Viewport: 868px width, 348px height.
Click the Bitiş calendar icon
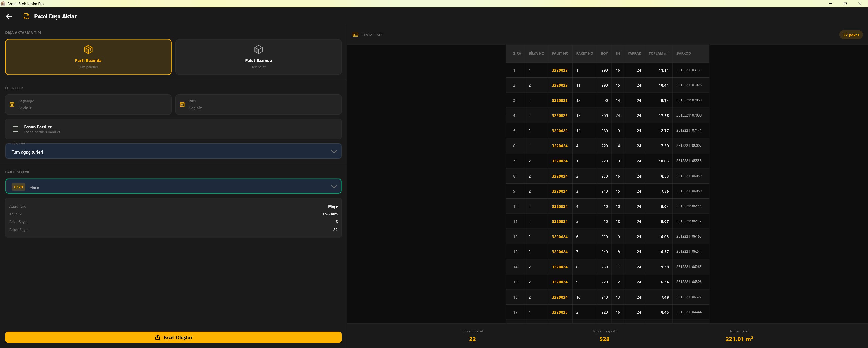(x=182, y=104)
